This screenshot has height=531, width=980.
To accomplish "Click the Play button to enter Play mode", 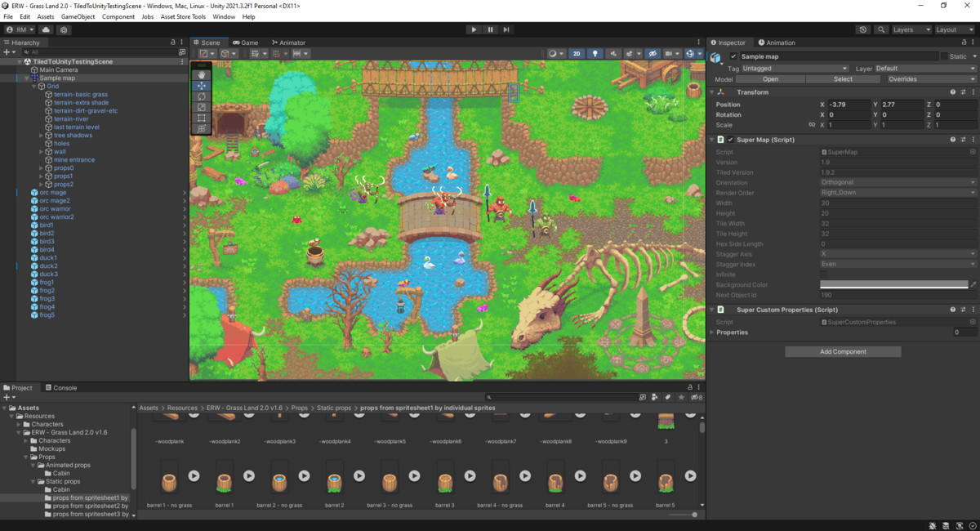I will 474,29.
